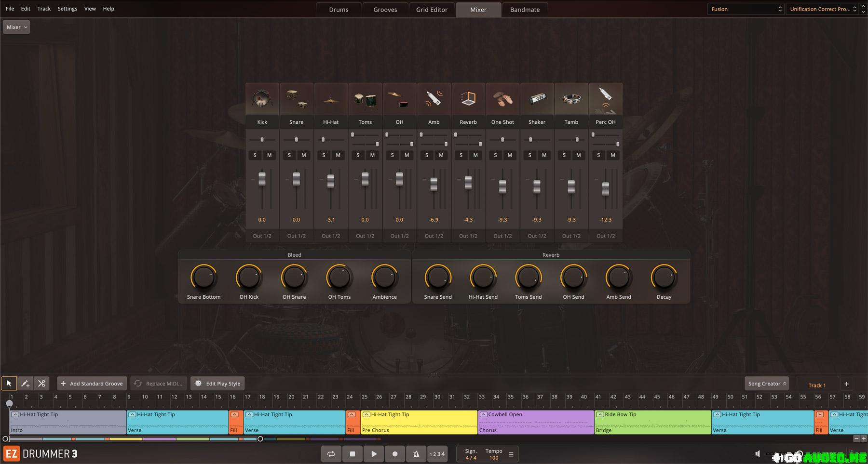868x464 pixels.
Task: Switch to the Grooves tab
Action: 385,10
